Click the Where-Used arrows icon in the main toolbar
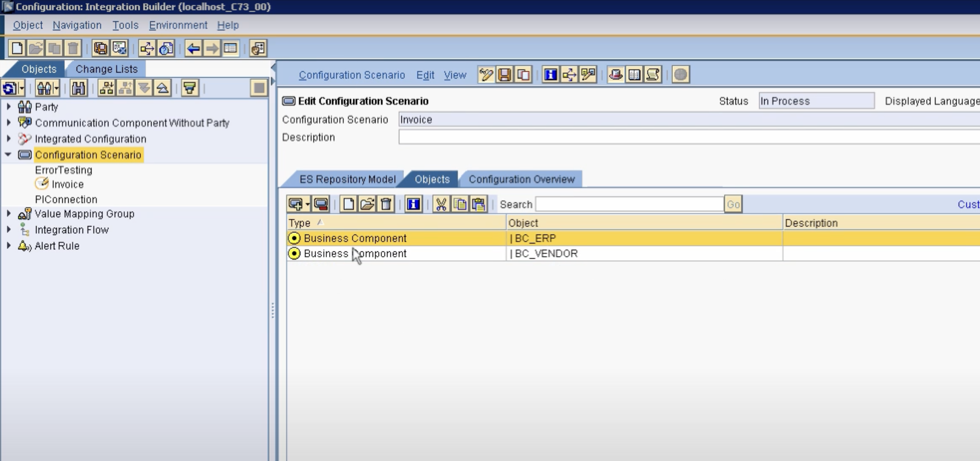The height and width of the screenshot is (461, 980). tap(147, 48)
